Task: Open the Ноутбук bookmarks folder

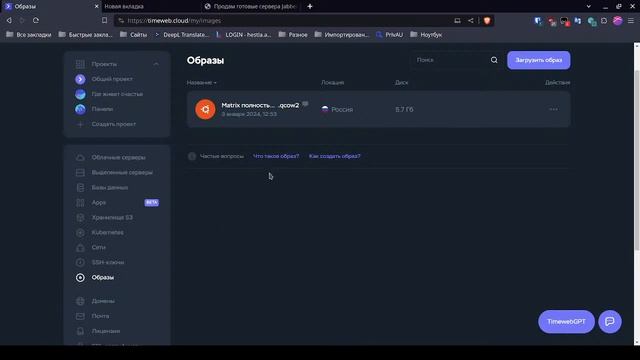Action: [427, 35]
